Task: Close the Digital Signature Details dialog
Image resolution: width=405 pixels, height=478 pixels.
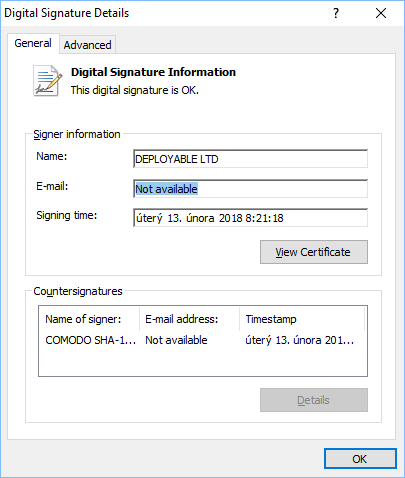Action: pos(381,13)
